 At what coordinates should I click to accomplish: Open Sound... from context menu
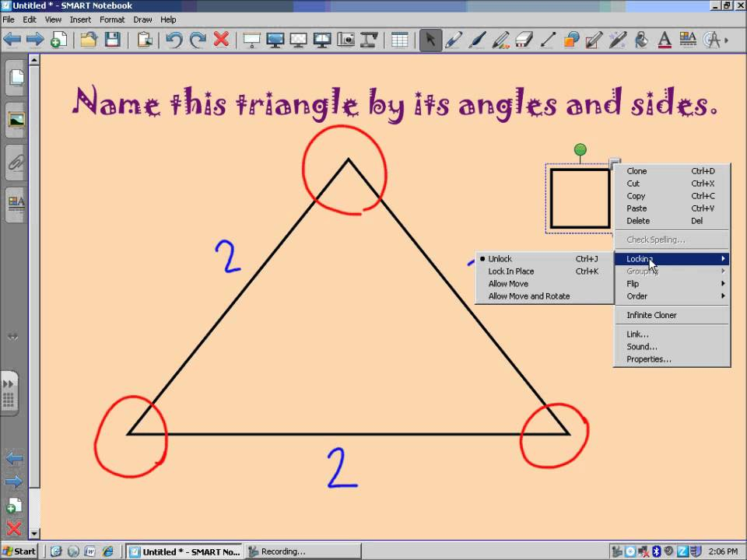(x=672, y=346)
